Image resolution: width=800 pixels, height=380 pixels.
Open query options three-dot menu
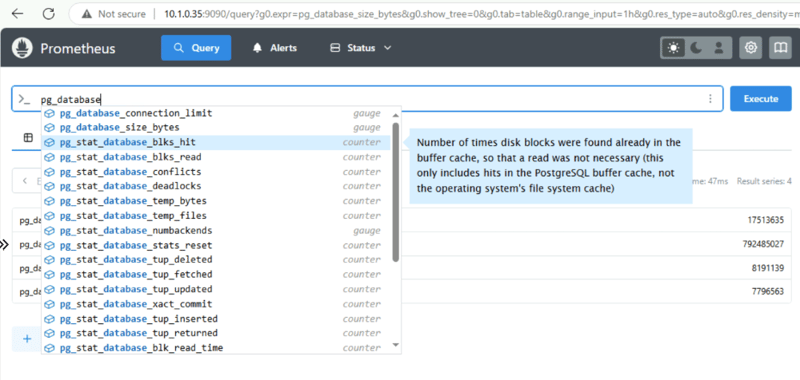(710, 99)
